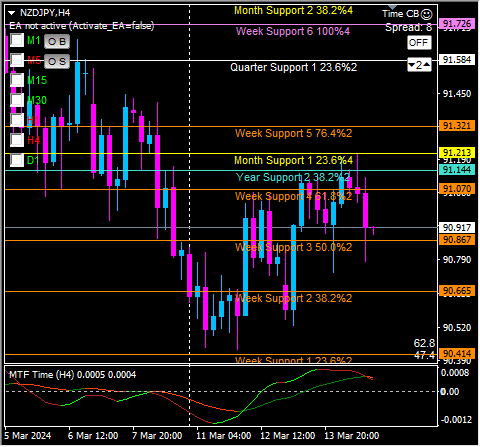Screen dimensions: 480x447
Task: Click the NZDJPY,H4 chart title
Action: click(x=45, y=13)
